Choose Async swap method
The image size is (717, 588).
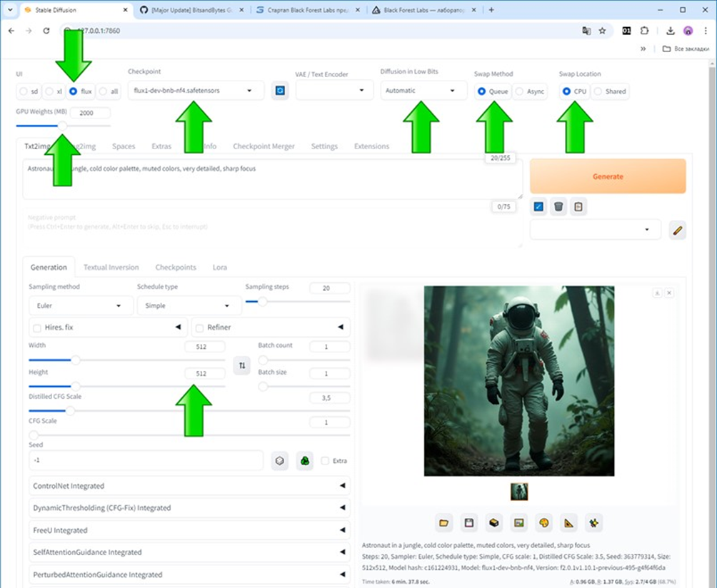pos(521,91)
